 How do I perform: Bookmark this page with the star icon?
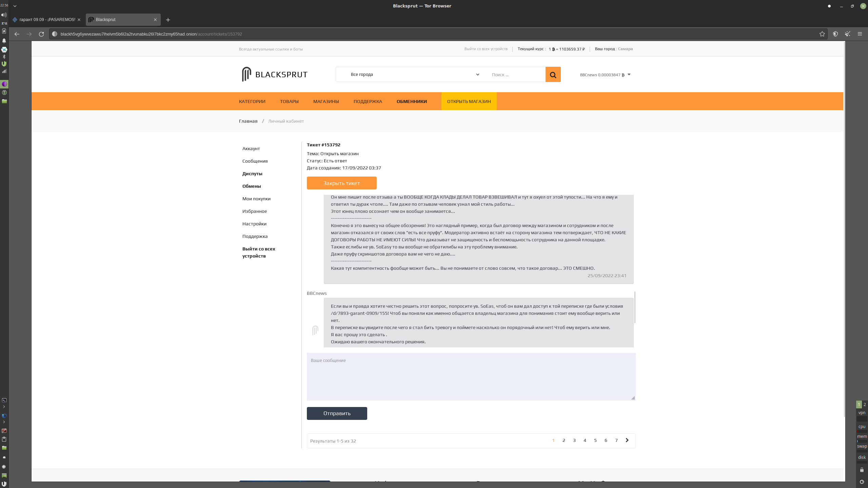822,34
